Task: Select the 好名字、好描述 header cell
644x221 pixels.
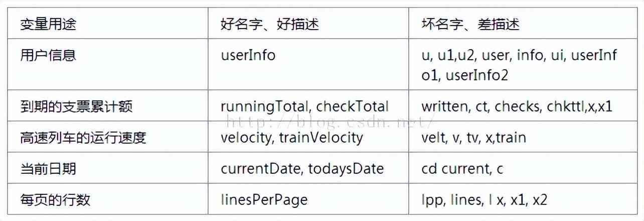Action: click(270, 24)
